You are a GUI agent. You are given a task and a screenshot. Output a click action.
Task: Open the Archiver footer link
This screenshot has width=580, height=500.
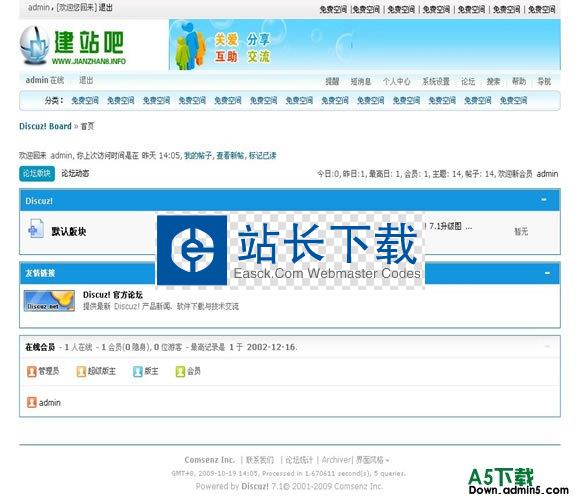[336, 460]
